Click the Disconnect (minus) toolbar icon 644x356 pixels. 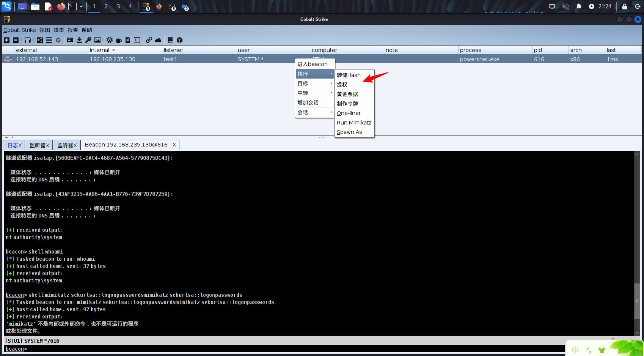point(16,40)
